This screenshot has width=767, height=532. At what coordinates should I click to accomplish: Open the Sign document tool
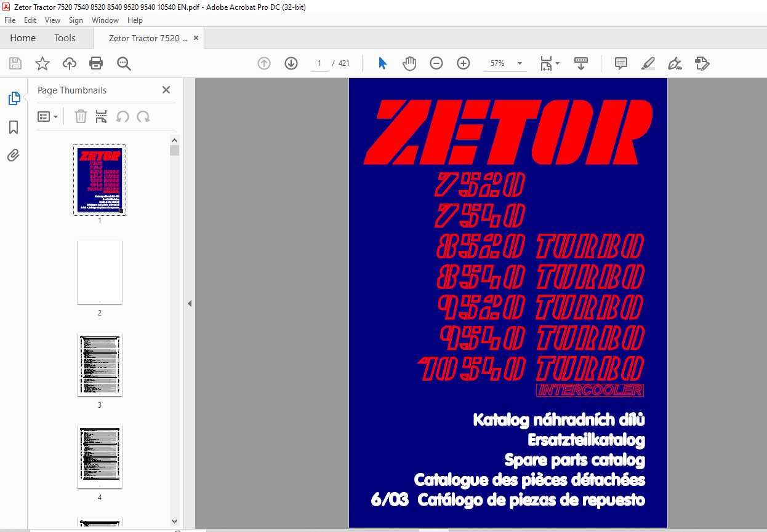tap(675, 63)
